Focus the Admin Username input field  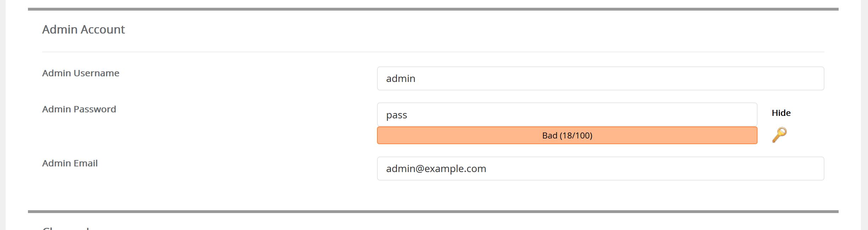point(600,78)
